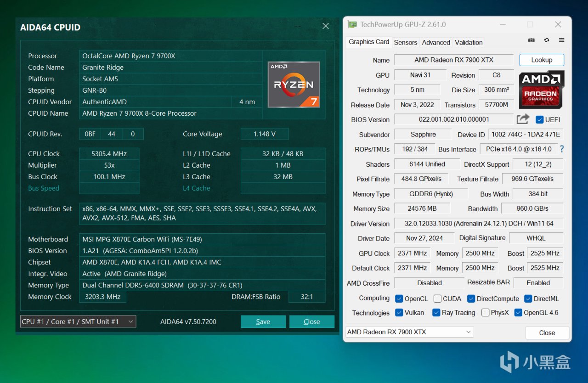
Task: Click GPU-Z screenshot camera icon
Action: point(531,40)
